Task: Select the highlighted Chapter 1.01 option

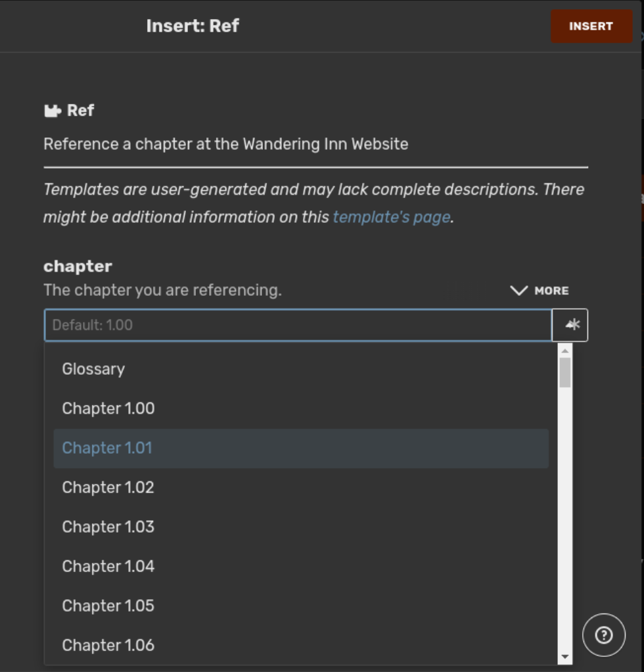Action: (107, 448)
